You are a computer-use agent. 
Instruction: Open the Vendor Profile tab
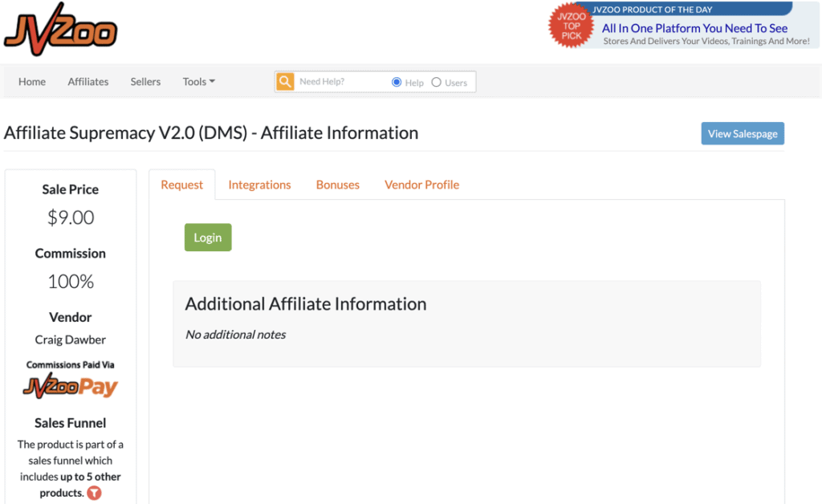422,185
